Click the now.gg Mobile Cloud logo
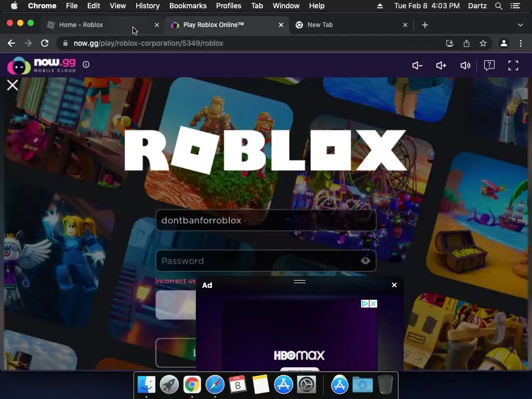 (x=42, y=65)
